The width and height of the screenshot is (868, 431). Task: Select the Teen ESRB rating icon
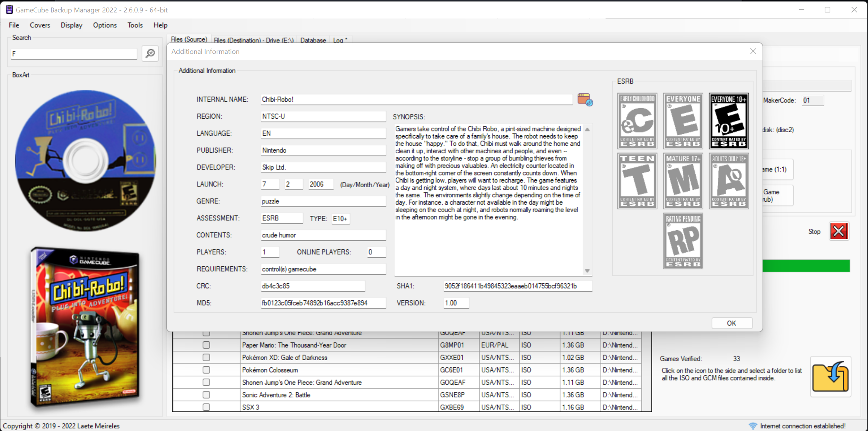[x=637, y=181]
